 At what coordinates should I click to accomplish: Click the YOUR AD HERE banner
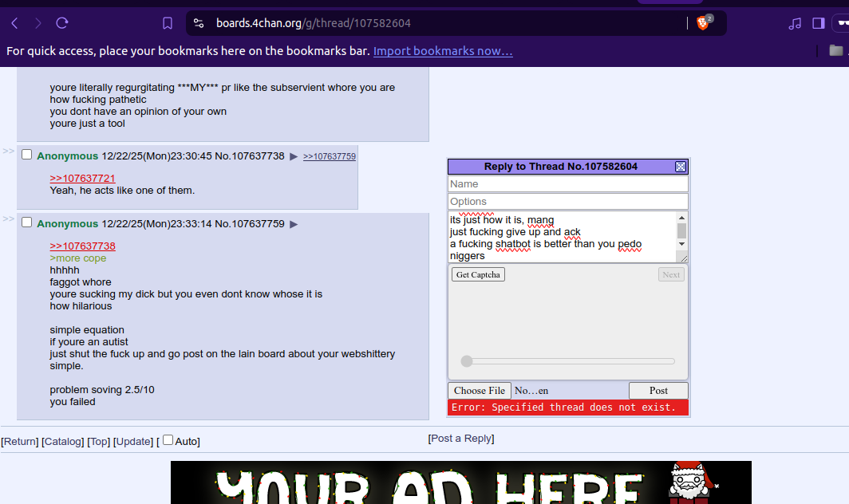[x=460, y=482]
